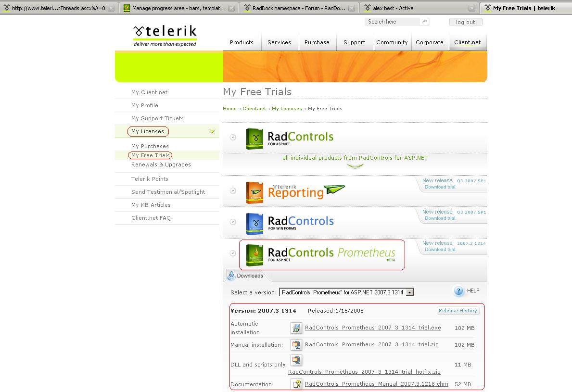Screen dimensions: 572x392
Task: Click the Telerik Reporting box icon
Action: tap(254, 192)
